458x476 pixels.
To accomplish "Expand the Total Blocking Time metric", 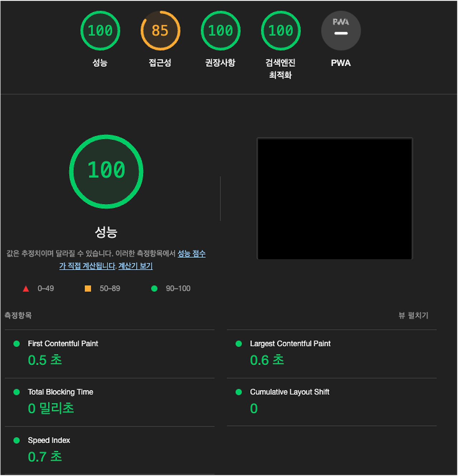I will 60,392.
